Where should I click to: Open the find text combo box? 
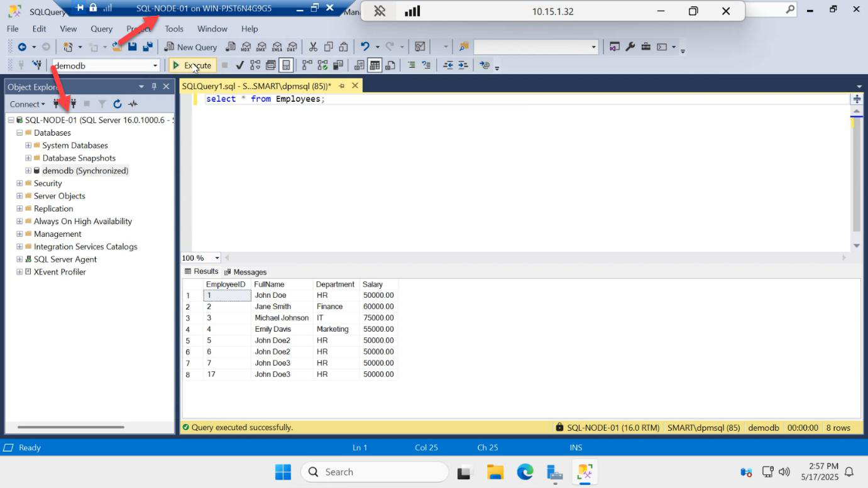click(x=536, y=47)
